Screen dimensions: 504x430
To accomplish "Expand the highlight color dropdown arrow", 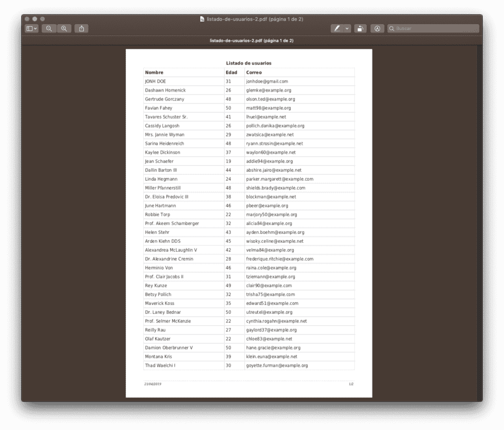I will pyautogui.click(x=347, y=29).
